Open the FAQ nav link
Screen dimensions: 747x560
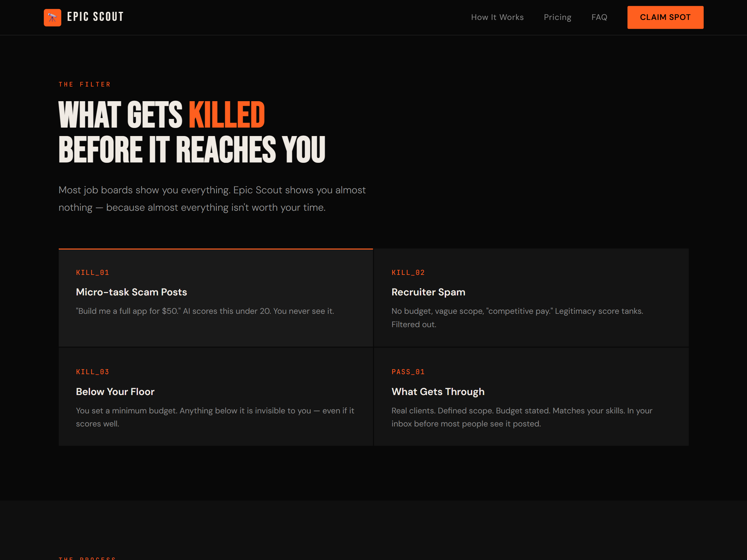click(599, 17)
